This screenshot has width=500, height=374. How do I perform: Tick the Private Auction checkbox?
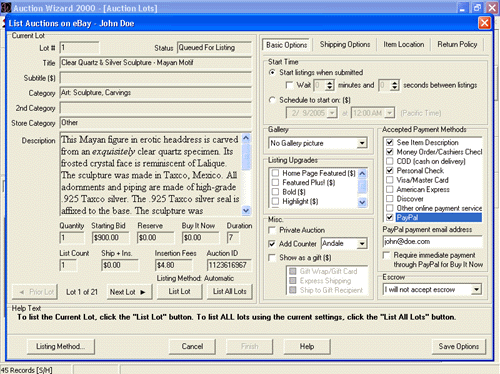(x=272, y=230)
